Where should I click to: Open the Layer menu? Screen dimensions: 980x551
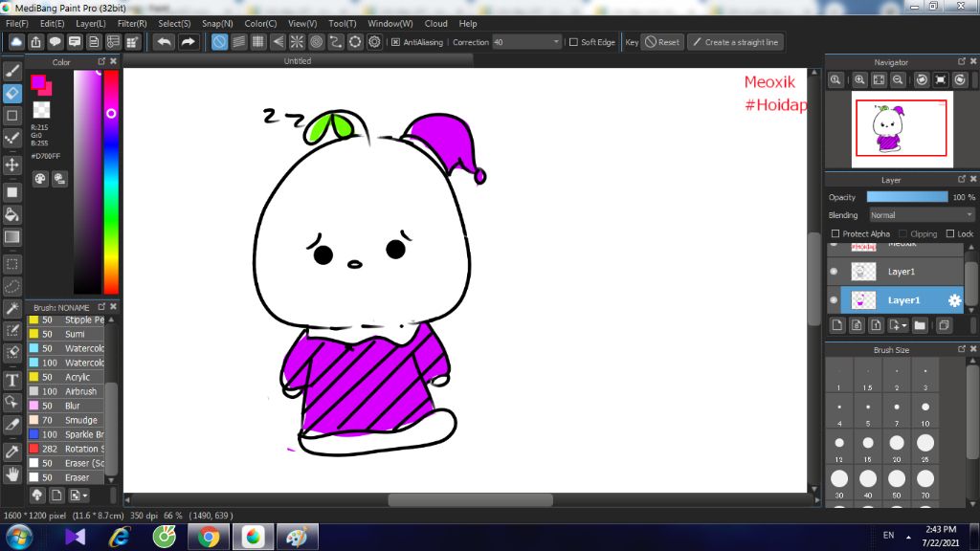point(91,23)
